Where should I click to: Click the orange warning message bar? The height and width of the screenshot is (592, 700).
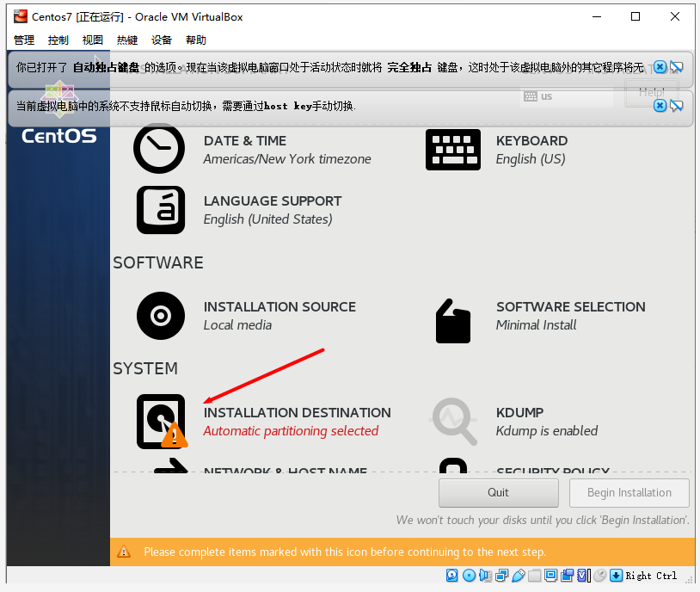(402, 552)
